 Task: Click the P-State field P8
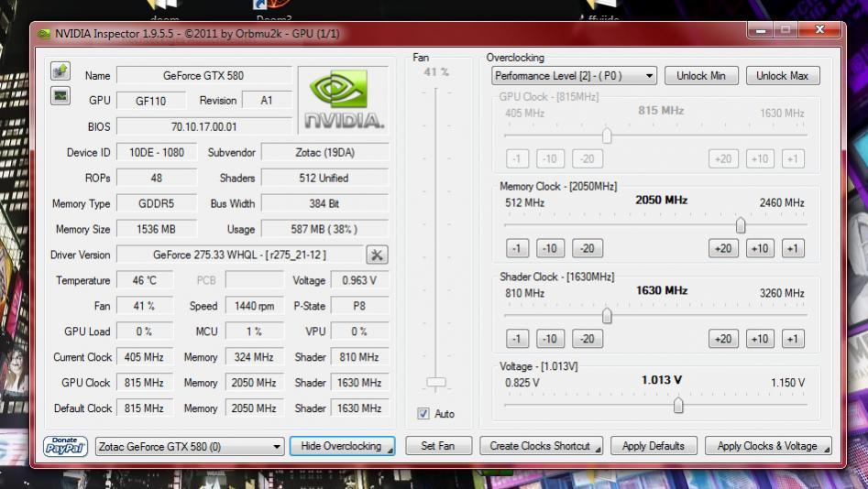360,305
